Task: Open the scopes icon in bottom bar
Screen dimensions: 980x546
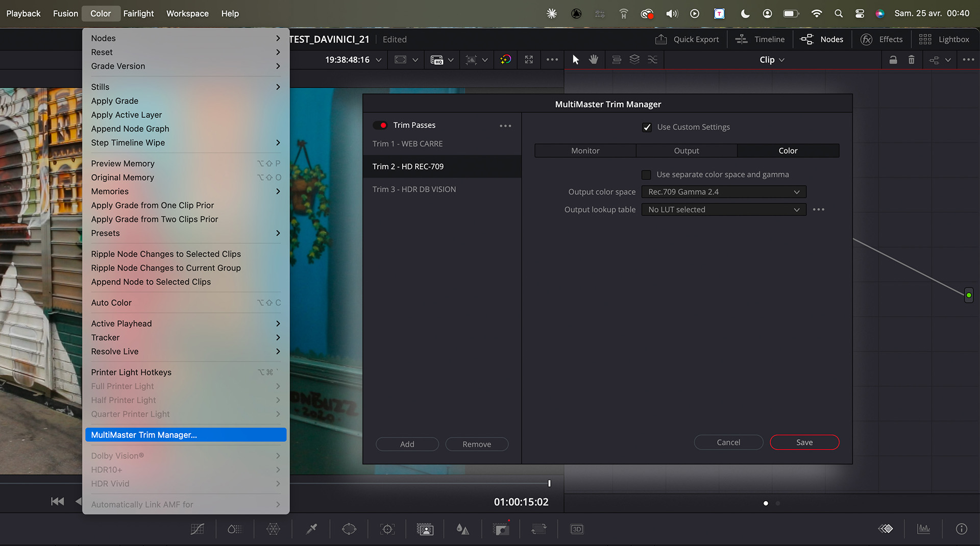Action: 923,529
